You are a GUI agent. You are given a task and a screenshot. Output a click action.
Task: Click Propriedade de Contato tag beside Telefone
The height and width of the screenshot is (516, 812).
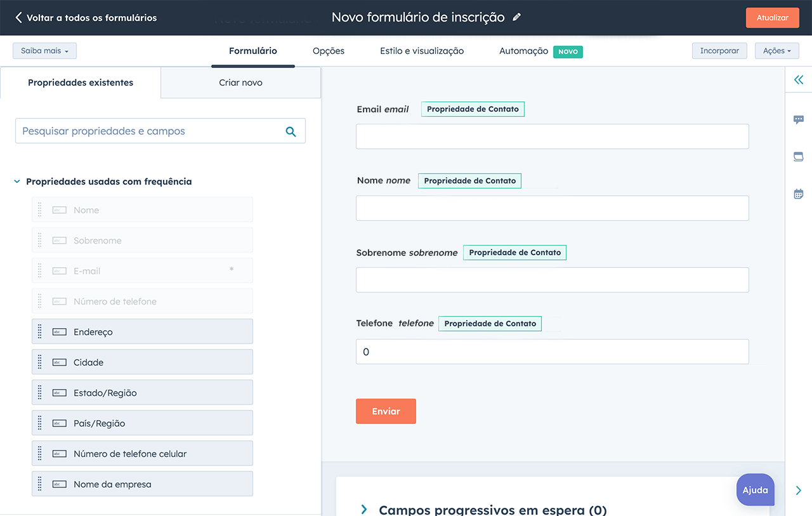coord(490,324)
